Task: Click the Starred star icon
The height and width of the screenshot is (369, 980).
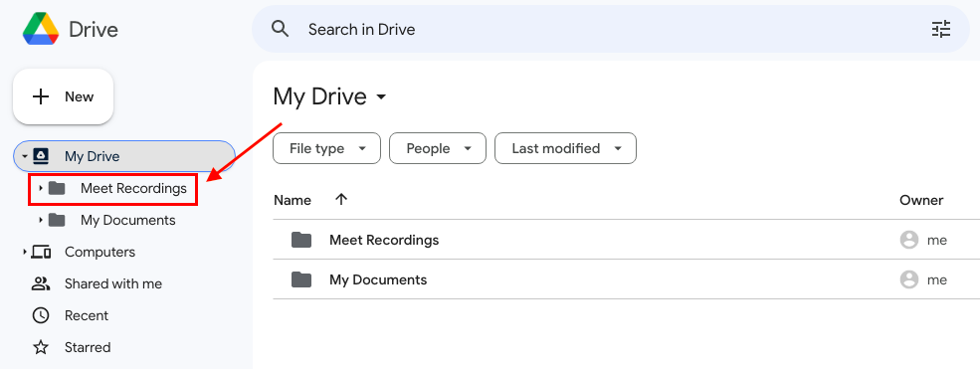Action: [x=41, y=348]
